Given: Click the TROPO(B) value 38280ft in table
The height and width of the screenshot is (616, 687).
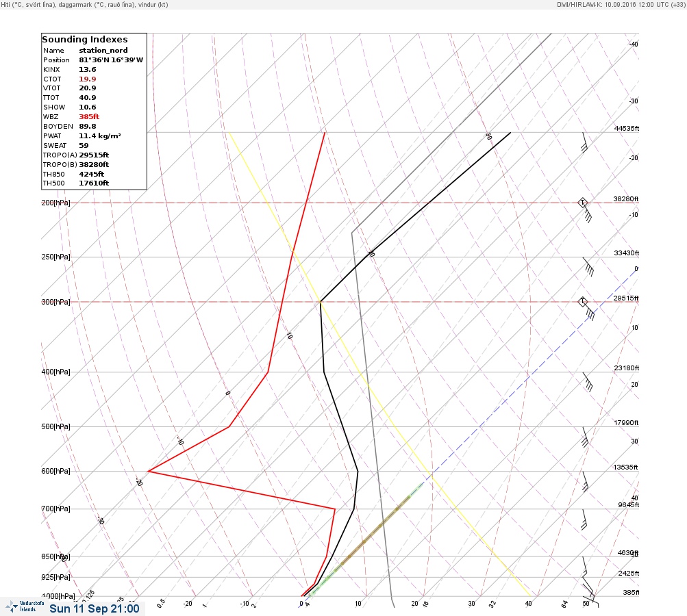Looking at the screenshot, I should click(x=94, y=165).
